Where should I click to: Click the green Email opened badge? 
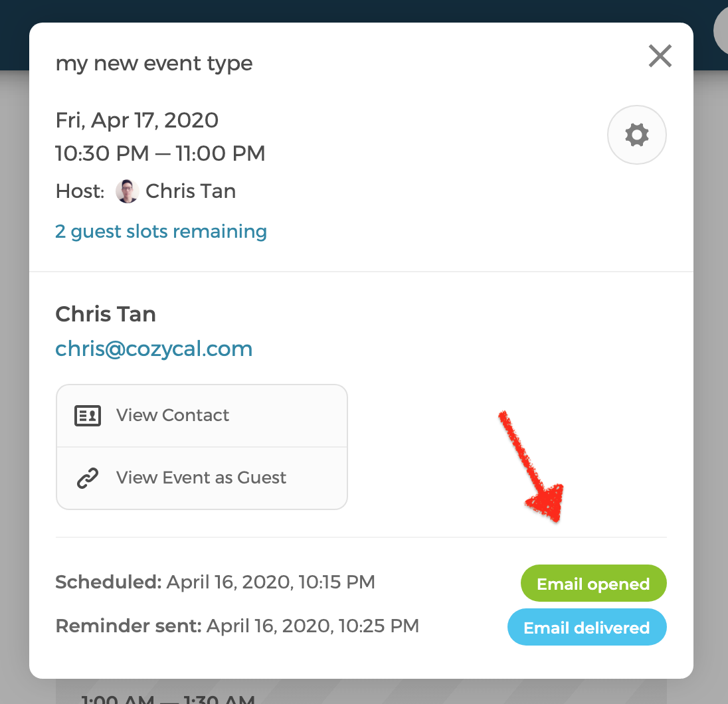593,583
